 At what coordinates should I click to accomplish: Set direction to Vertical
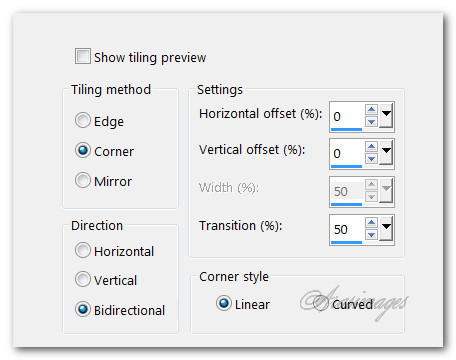coord(83,279)
